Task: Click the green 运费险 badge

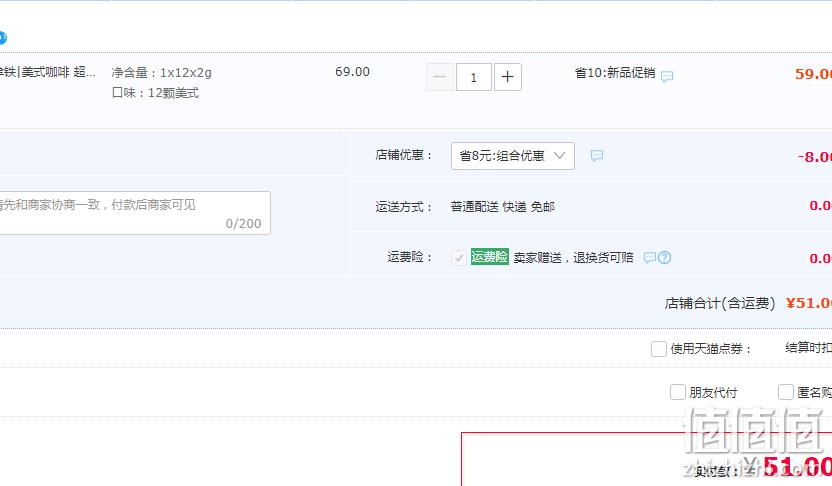Action: [x=489, y=257]
